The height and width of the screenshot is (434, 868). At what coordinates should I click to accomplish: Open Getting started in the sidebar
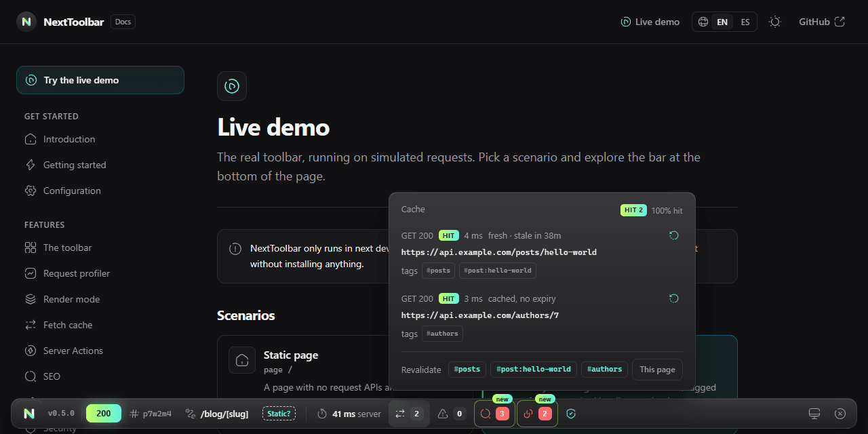click(x=100, y=165)
